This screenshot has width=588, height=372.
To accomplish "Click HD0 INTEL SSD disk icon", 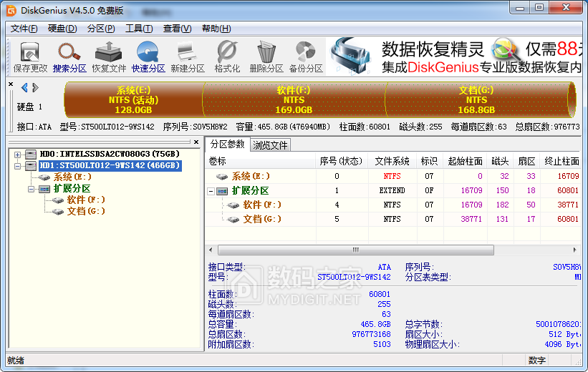I will 30,155.
